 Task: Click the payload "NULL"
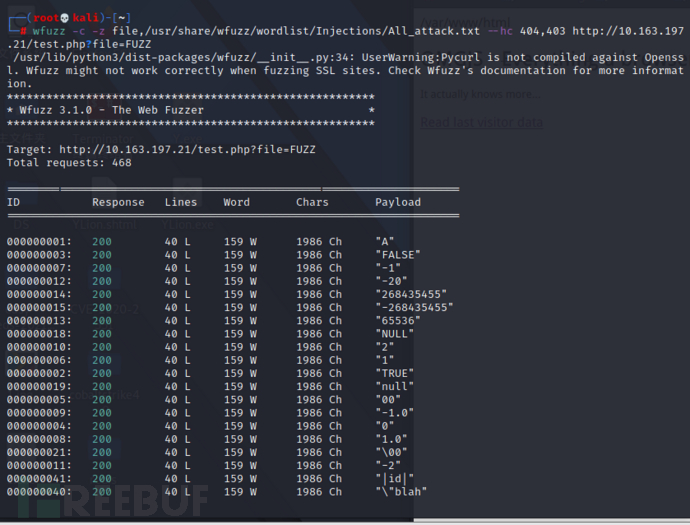coord(394,334)
